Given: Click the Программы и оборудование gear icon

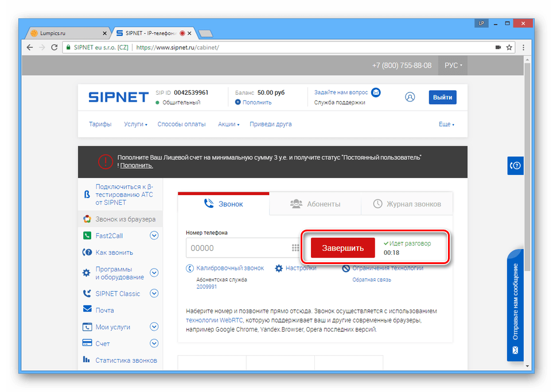Looking at the screenshot, I should 87,273.
